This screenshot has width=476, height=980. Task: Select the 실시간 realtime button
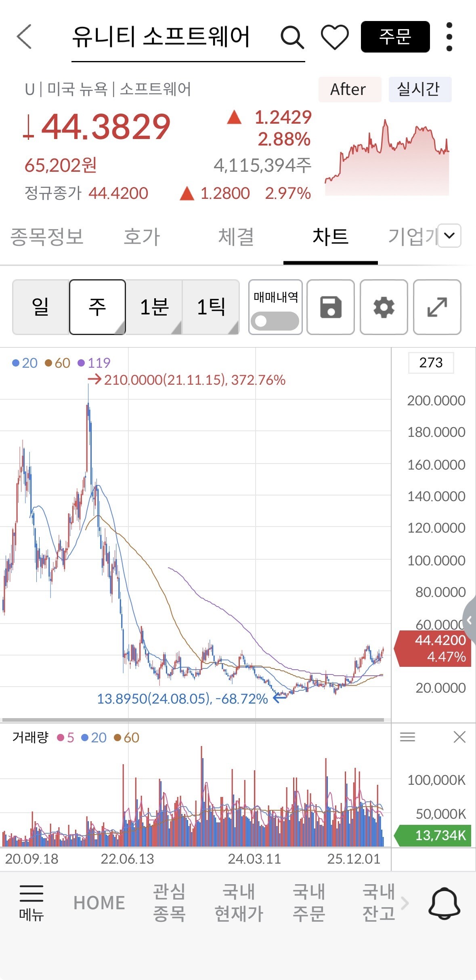pyautogui.click(x=420, y=89)
